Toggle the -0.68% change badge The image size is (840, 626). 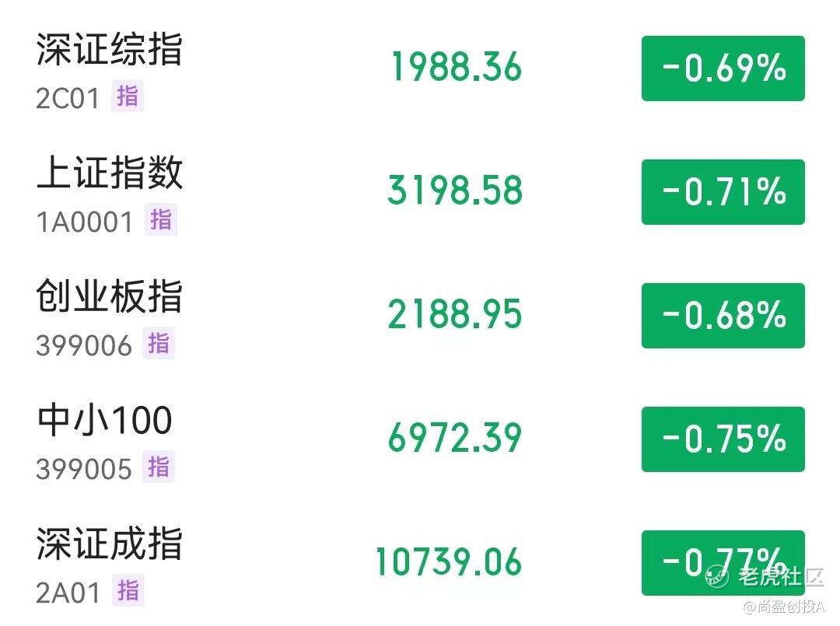[723, 316]
